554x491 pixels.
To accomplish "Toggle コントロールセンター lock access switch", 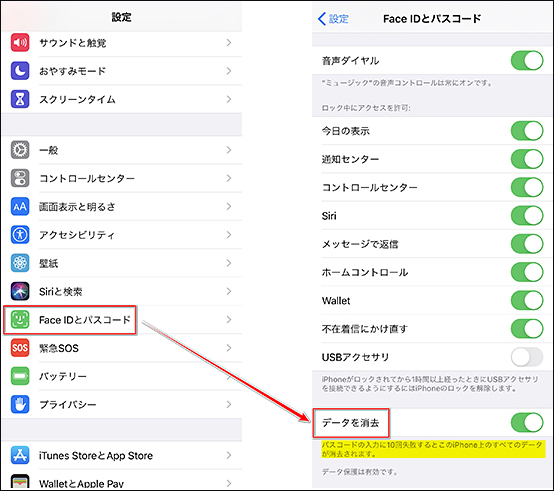I will [x=527, y=187].
